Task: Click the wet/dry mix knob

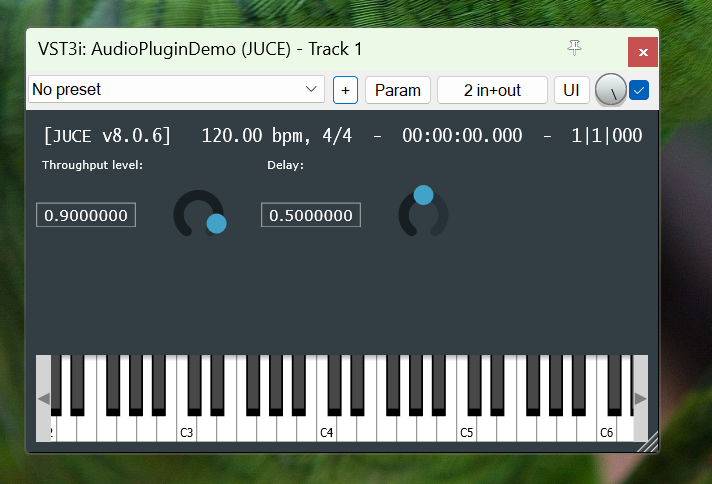Action: coord(611,89)
